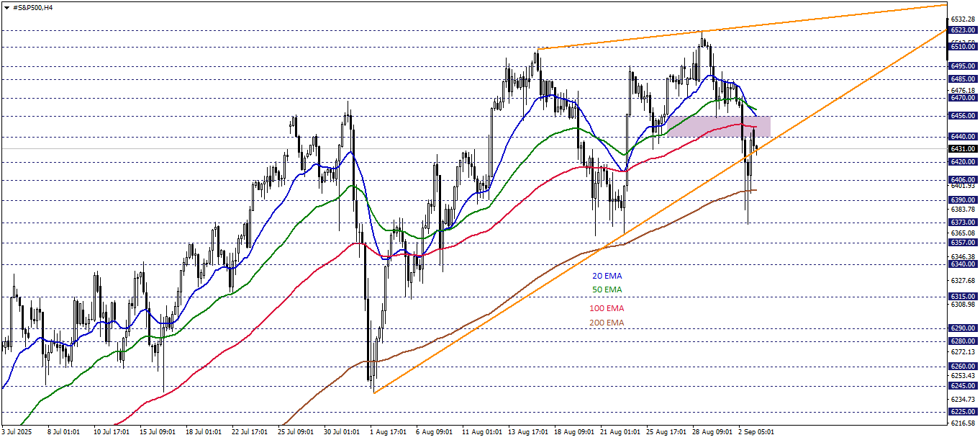Click the purple shaded resistance zone rectangle

point(719,126)
